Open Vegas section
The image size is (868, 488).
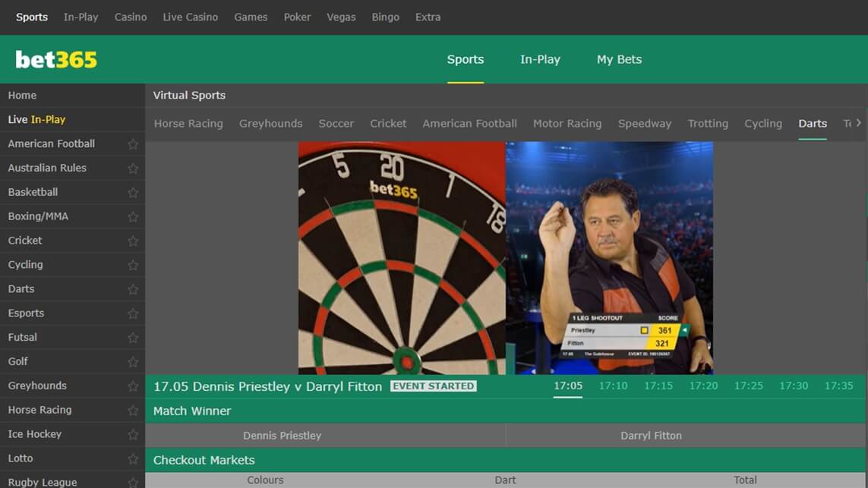click(x=341, y=17)
